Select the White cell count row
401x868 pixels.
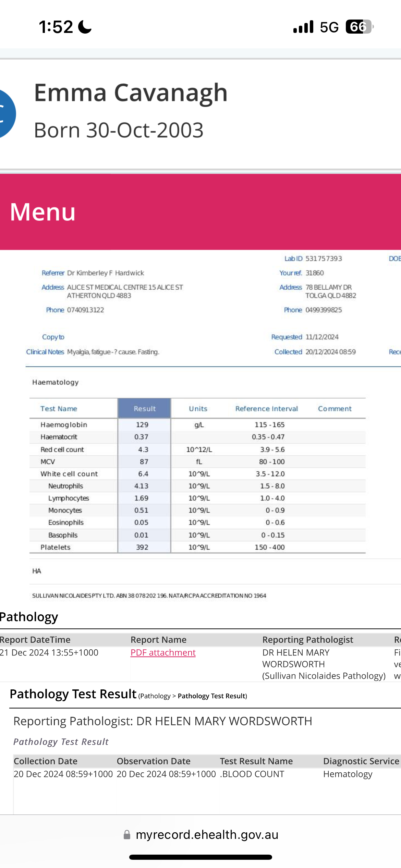(x=69, y=474)
